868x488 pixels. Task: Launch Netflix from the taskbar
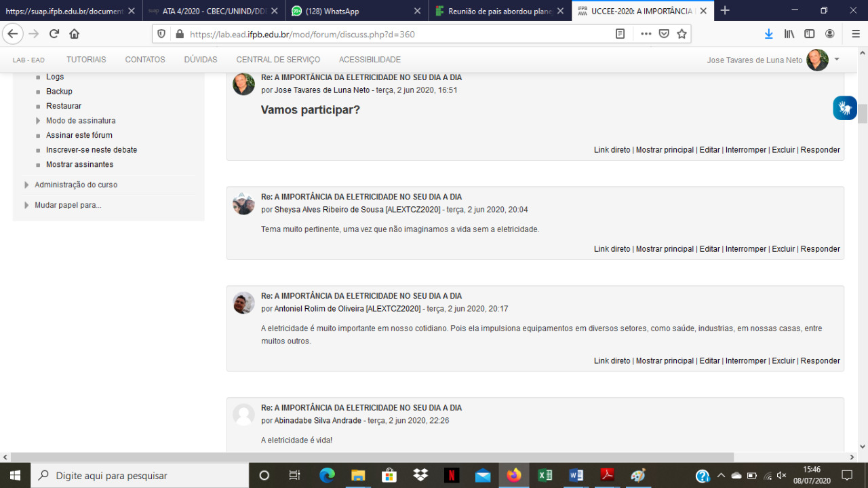452,475
